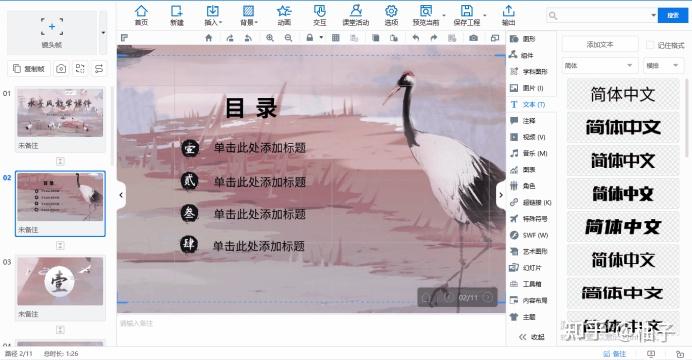Open 课堂活动 classroom activity
692x360 pixels.
[355, 15]
